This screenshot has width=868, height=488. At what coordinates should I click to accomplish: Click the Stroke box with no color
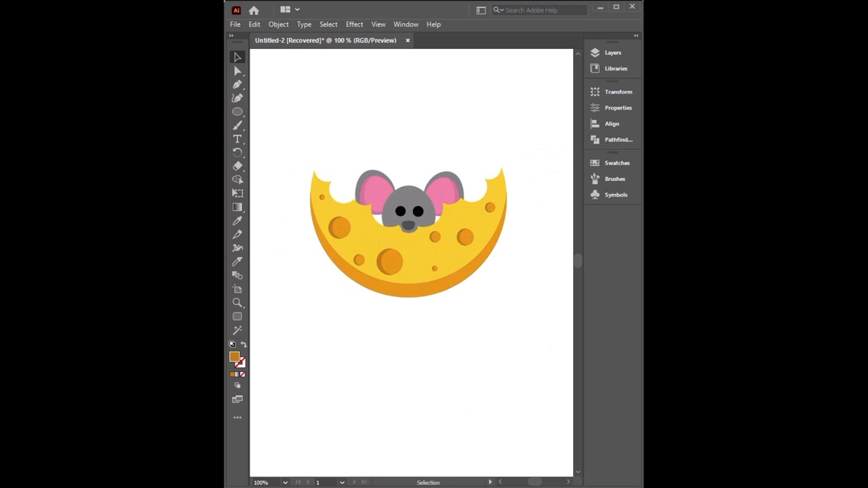click(241, 363)
